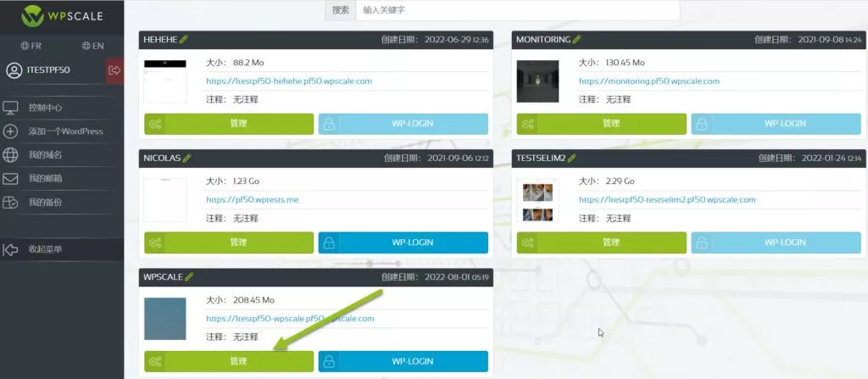Click HEHEHE 注释 无注释 note text
868x379 pixels.
tap(232, 100)
